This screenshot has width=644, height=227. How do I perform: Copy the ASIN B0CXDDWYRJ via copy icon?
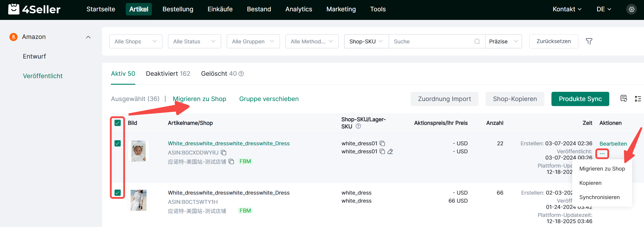pyautogui.click(x=224, y=152)
